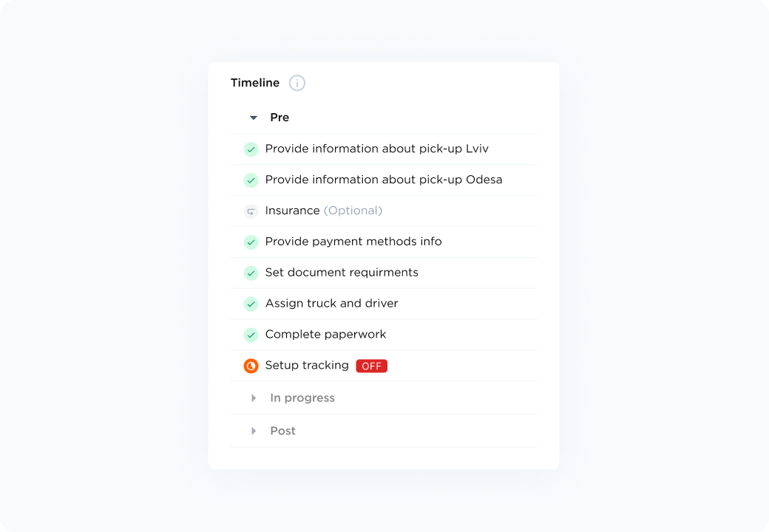Image resolution: width=769 pixels, height=532 pixels.
Task: Click the orange Setup tracking pending icon
Action: 251,366
